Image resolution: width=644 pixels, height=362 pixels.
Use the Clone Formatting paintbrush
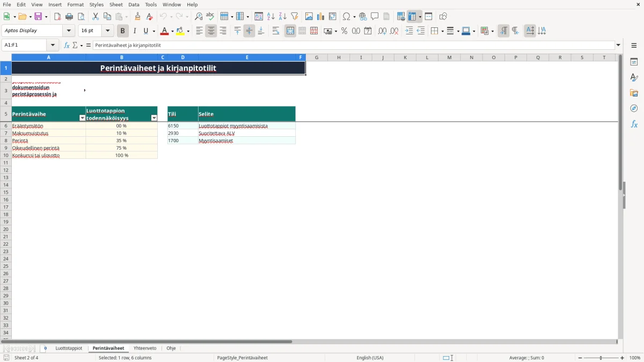pyautogui.click(x=137, y=17)
